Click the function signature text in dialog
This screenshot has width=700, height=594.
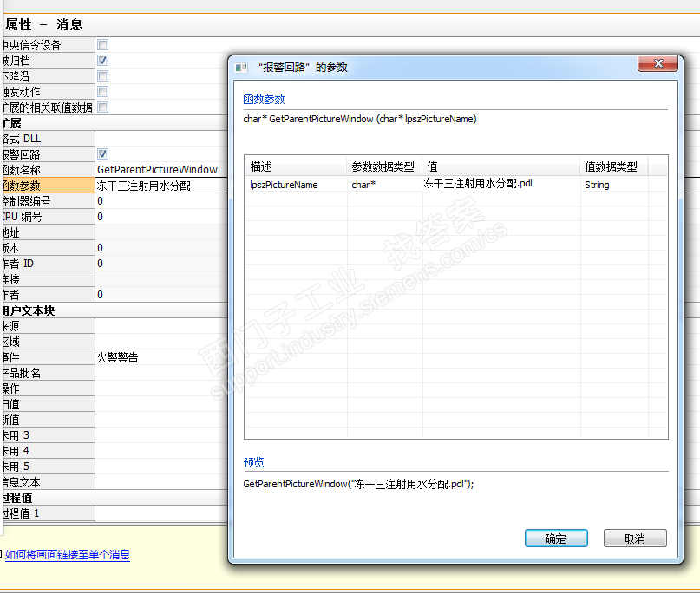pyautogui.click(x=360, y=119)
